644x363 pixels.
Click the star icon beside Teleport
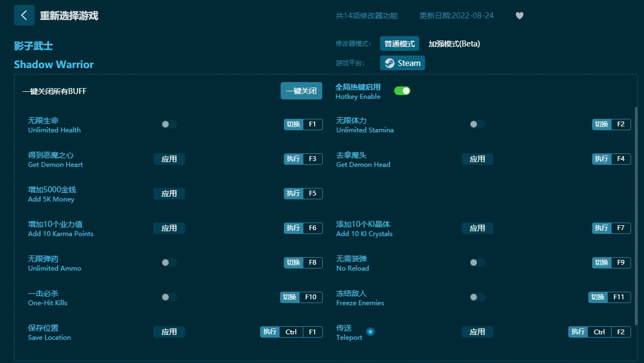[x=370, y=332]
